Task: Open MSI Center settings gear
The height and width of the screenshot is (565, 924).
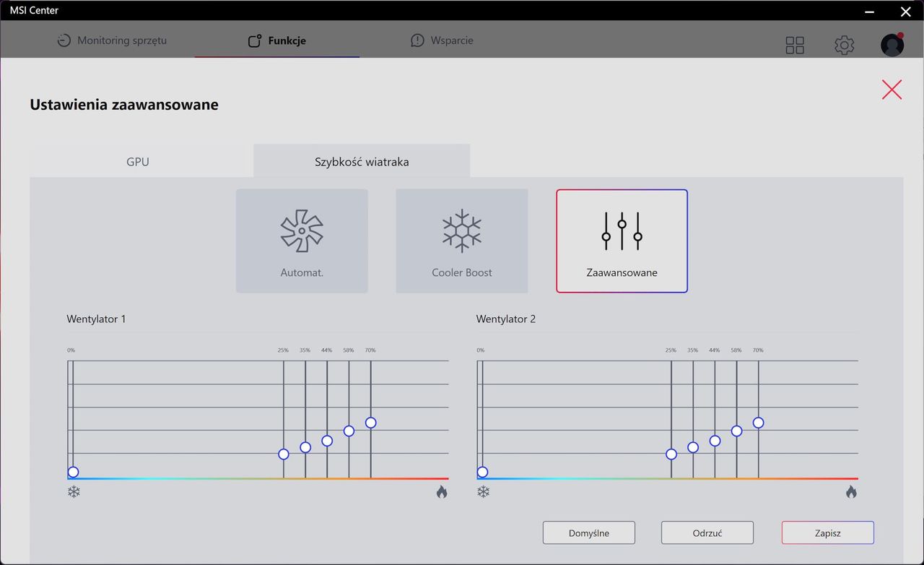Action: pyautogui.click(x=844, y=46)
